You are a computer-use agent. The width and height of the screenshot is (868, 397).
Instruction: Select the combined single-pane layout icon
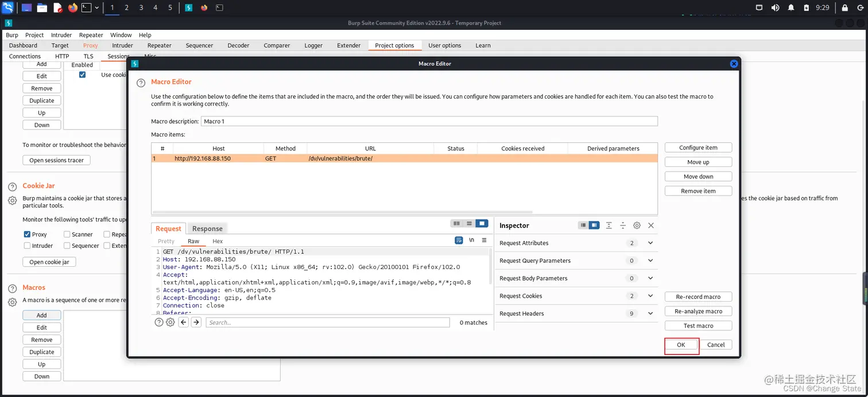482,223
